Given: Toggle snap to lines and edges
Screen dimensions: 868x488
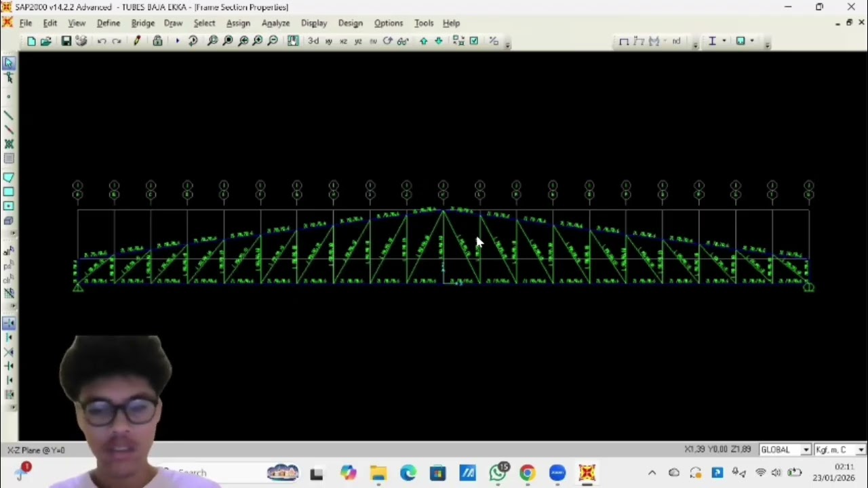Looking at the screenshot, I should tap(9, 381).
